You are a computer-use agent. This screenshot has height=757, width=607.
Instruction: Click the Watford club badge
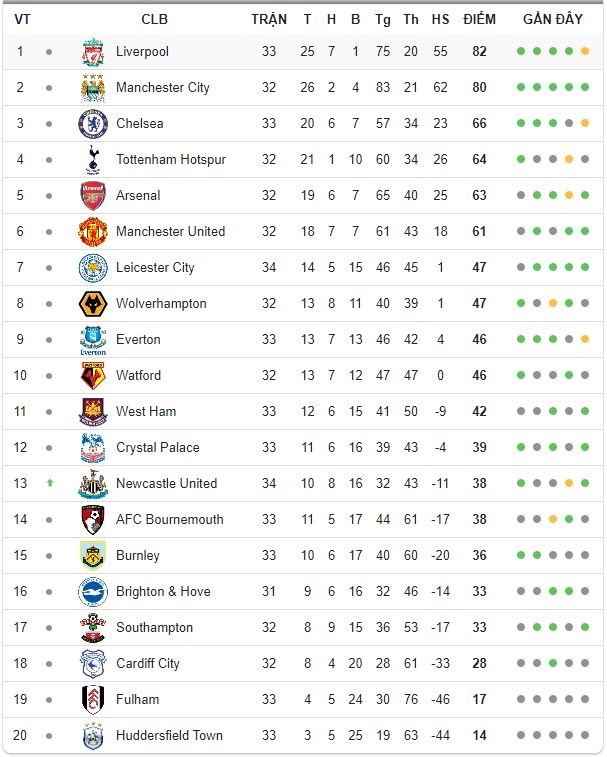coord(93,376)
